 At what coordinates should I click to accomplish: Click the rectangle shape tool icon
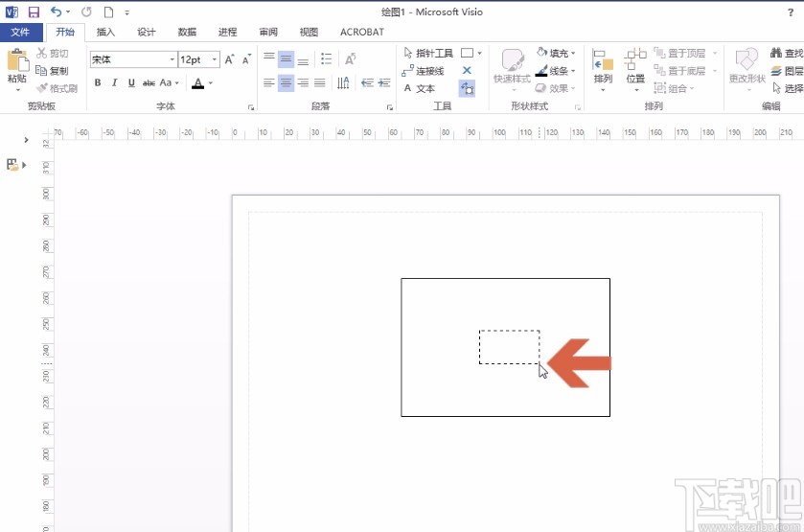pos(467,53)
